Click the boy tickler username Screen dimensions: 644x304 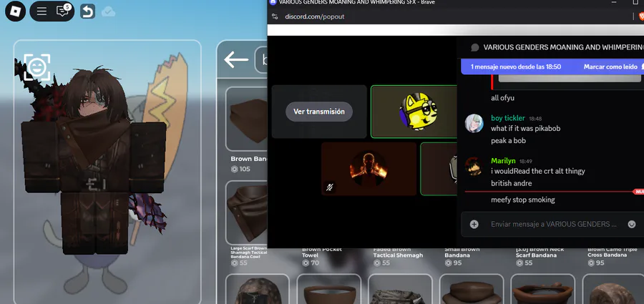(507, 118)
